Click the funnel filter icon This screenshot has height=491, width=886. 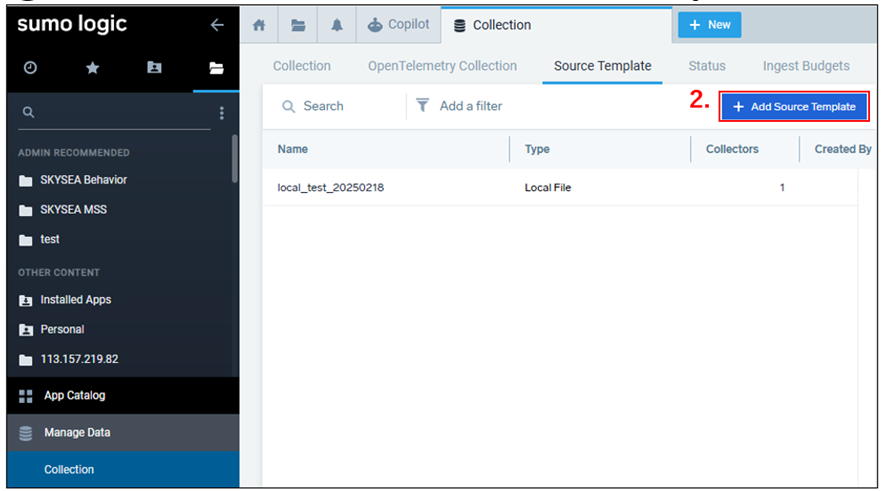click(422, 106)
